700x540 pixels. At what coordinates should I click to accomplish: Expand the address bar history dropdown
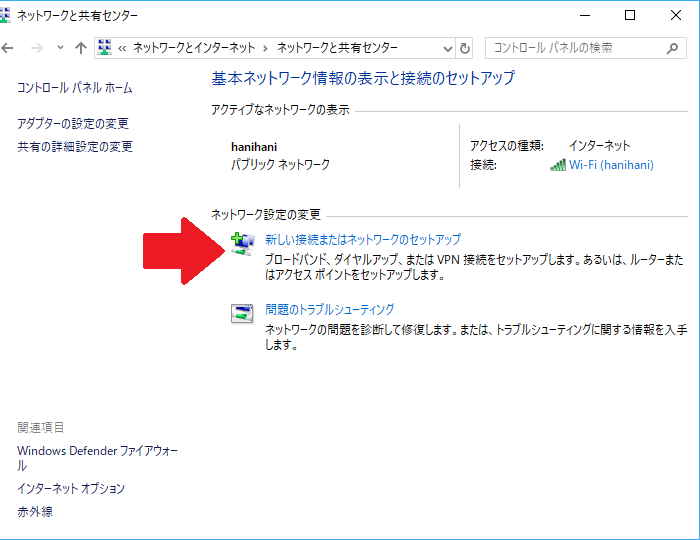(447, 48)
